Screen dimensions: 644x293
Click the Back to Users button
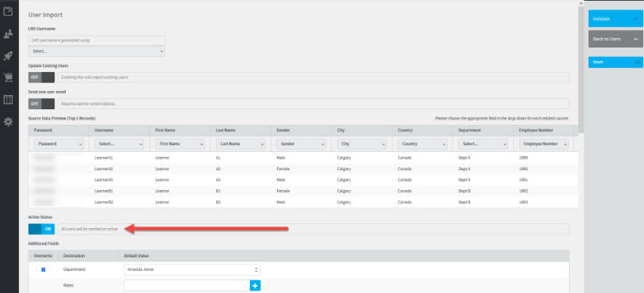[616, 39]
